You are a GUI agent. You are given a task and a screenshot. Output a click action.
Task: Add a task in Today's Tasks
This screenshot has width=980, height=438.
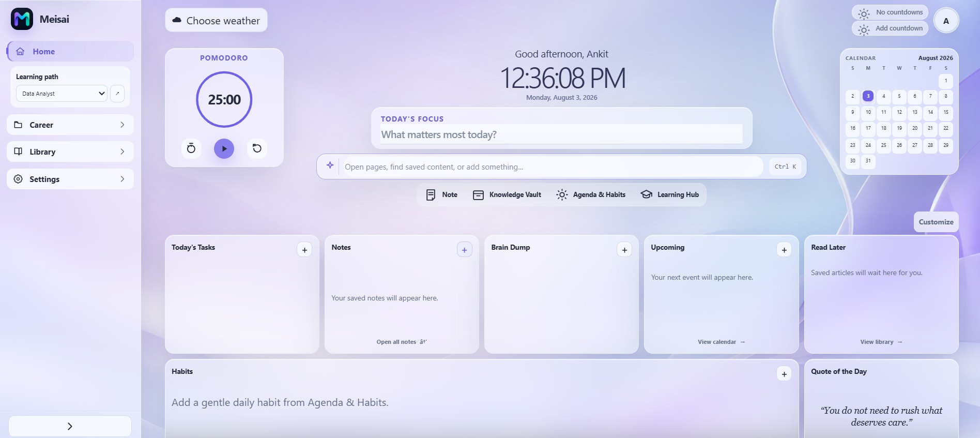tap(304, 250)
